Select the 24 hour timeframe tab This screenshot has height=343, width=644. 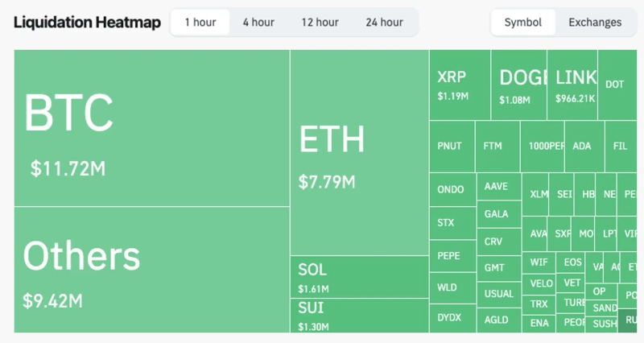coord(384,22)
